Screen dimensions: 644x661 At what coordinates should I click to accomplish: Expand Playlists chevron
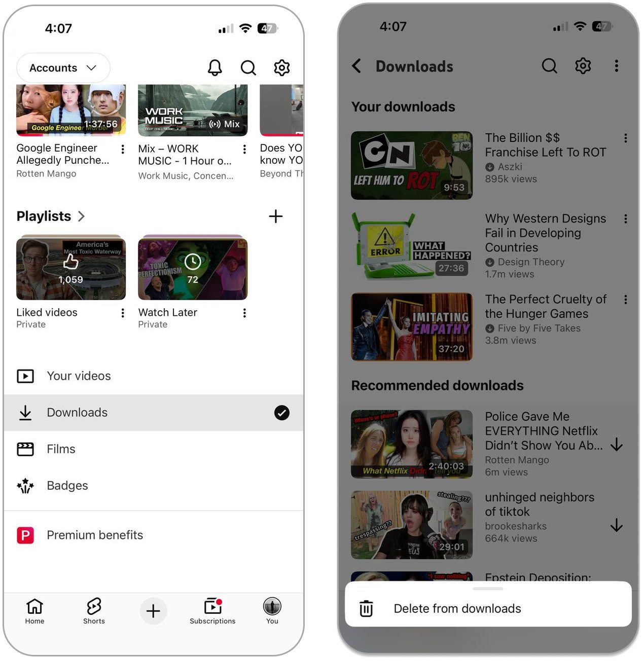[x=81, y=216]
